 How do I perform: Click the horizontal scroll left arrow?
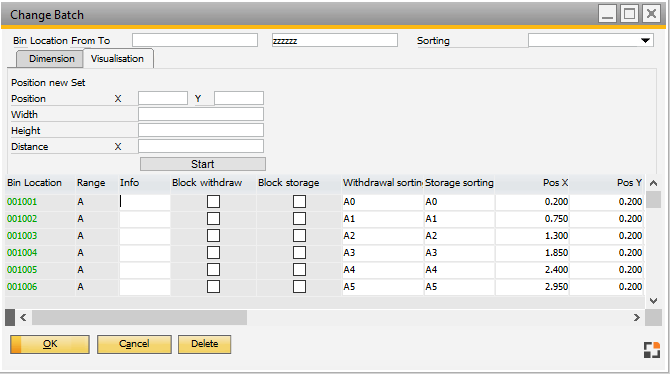[x=23, y=318]
